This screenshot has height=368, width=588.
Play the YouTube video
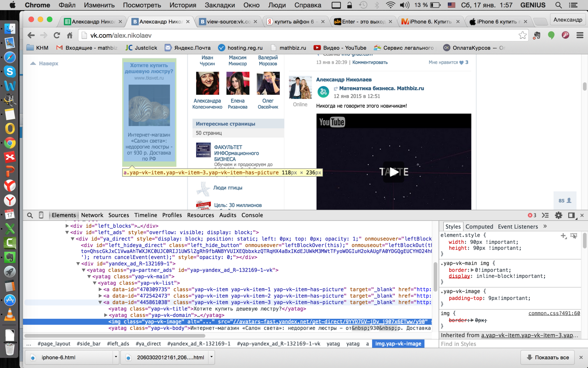point(394,172)
